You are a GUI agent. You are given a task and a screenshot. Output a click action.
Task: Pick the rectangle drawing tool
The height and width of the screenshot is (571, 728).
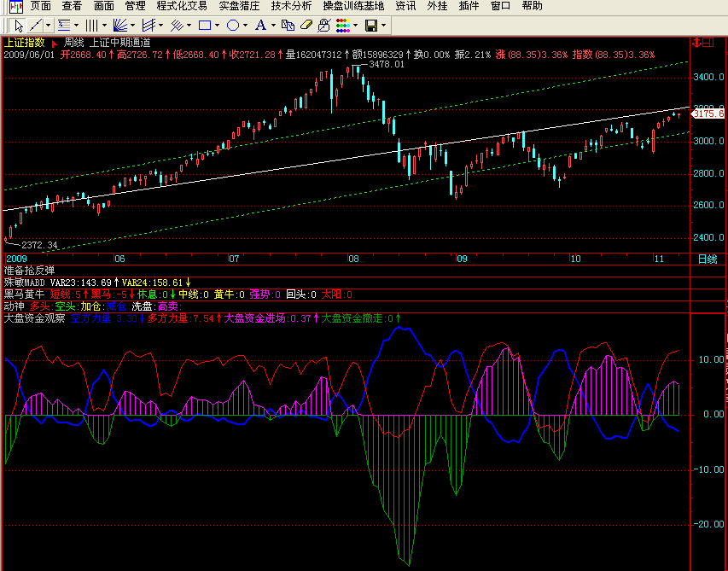[x=205, y=26]
